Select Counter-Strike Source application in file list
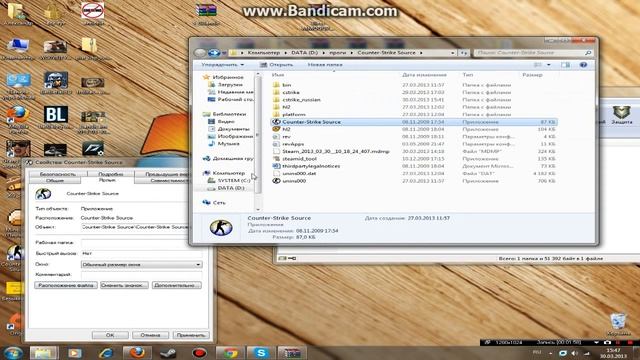 point(414,122)
